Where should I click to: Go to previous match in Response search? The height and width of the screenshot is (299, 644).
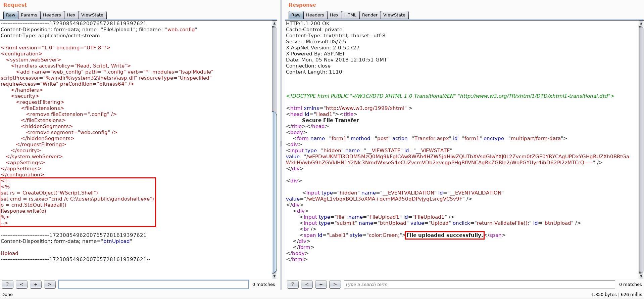point(307,285)
